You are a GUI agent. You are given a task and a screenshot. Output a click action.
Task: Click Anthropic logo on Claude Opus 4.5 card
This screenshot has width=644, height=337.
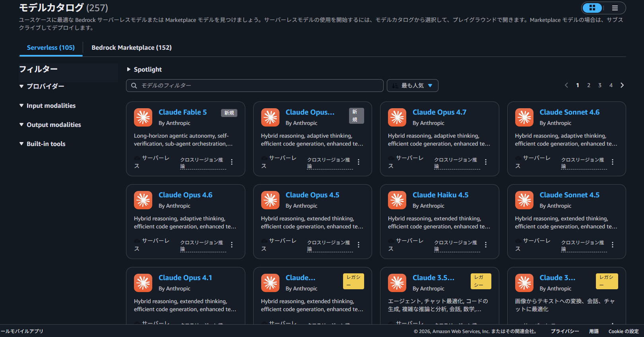pyautogui.click(x=270, y=200)
